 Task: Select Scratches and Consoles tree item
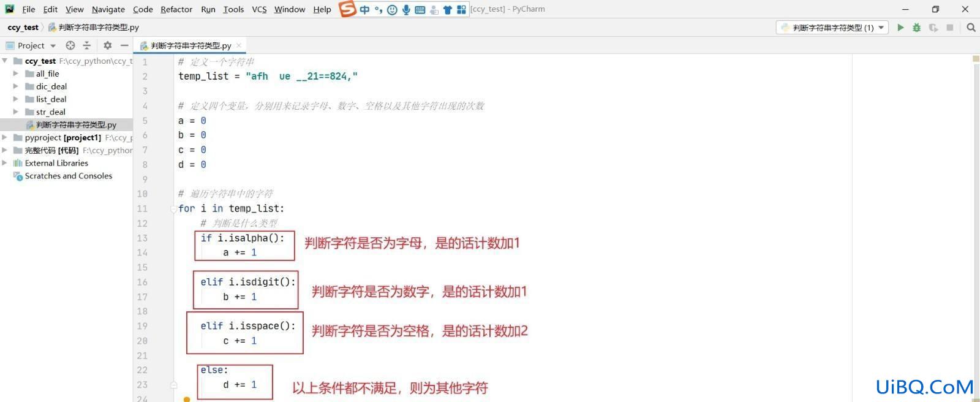click(x=68, y=176)
